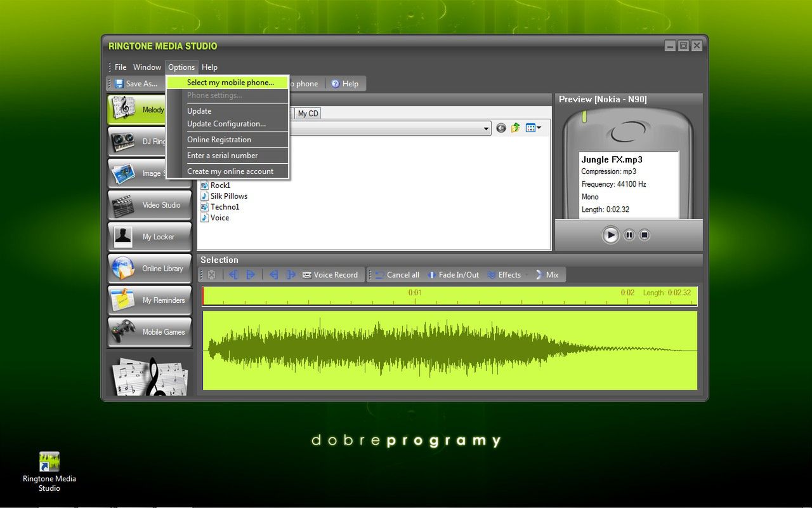Click the Mix icon

(539, 274)
